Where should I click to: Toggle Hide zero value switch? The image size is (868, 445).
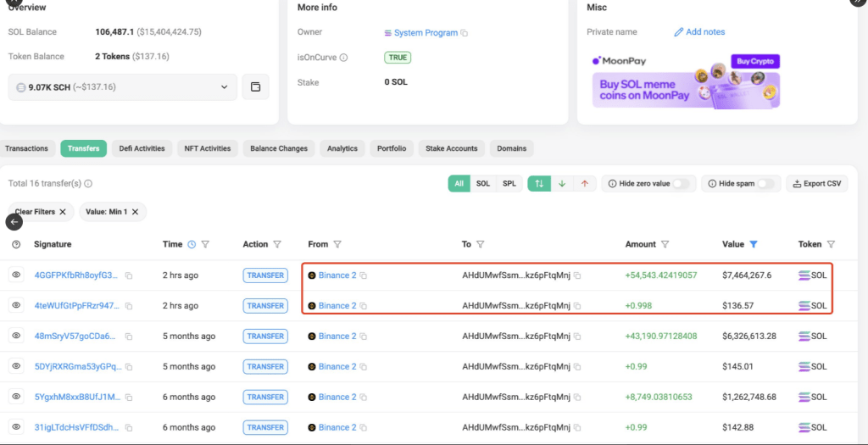click(681, 184)
